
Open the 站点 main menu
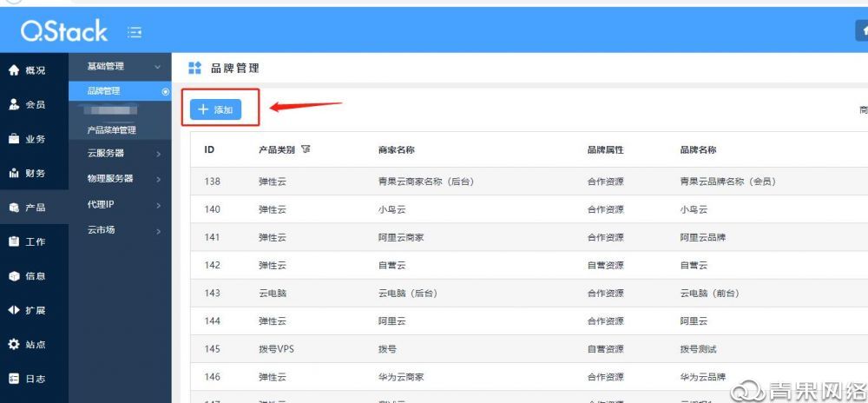[x=35, y=344]
